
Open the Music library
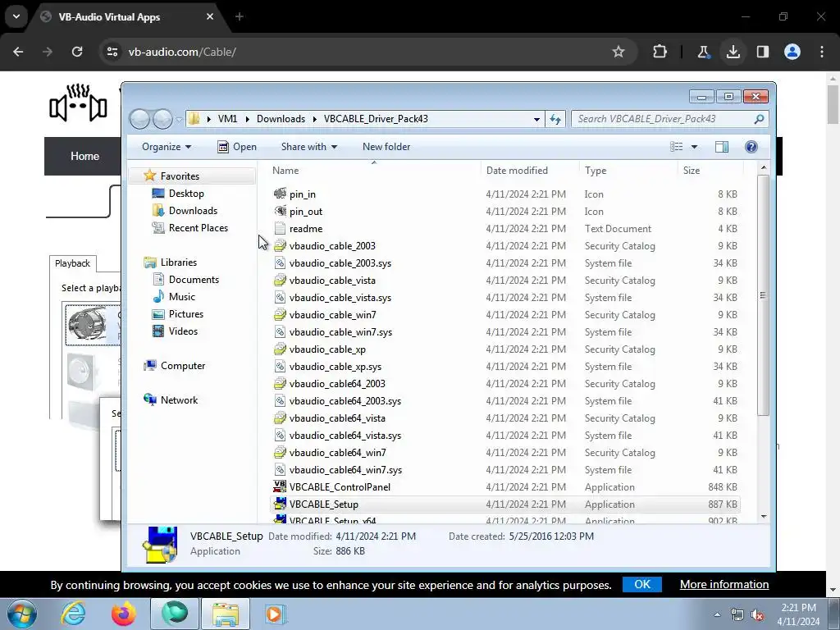tap(181, 296)
